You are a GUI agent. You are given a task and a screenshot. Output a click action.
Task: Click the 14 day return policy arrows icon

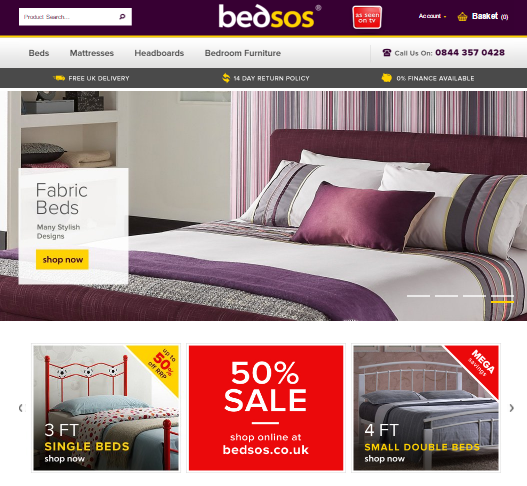(x=226, y=78)
